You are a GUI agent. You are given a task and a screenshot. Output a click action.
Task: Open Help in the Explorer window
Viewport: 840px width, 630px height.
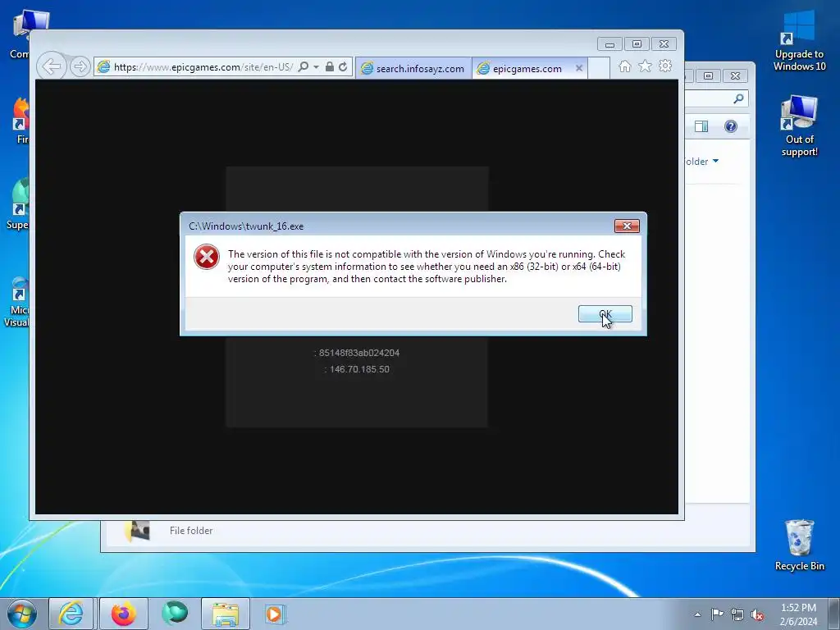731,126
